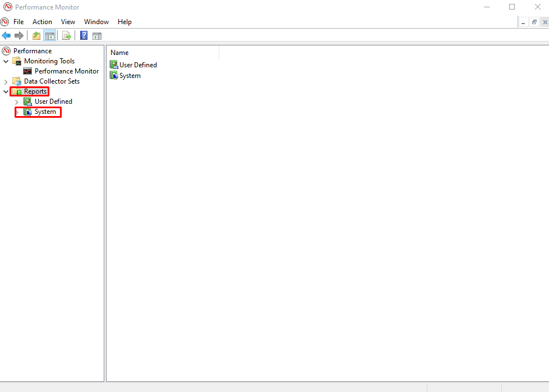Click the Back navigation arrow
Image resolution: width=549 pixels, height=392 pixels.
(x=6, y=35)
